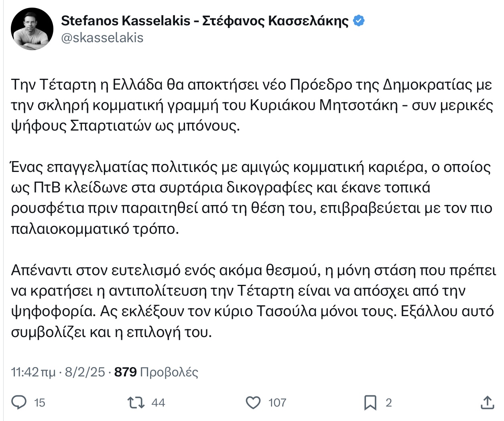The image size is (504, 421).
Task: Like the post with the heart icon
Action: (x=253, y=403)
